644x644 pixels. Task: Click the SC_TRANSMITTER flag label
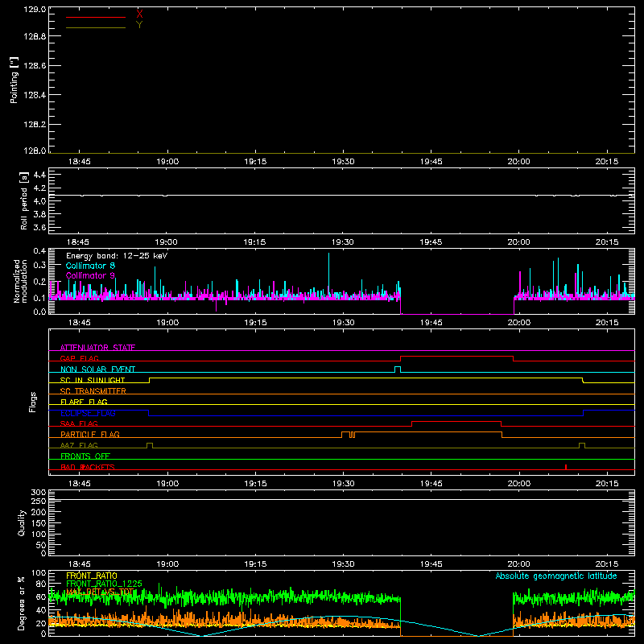coord(93,391)
